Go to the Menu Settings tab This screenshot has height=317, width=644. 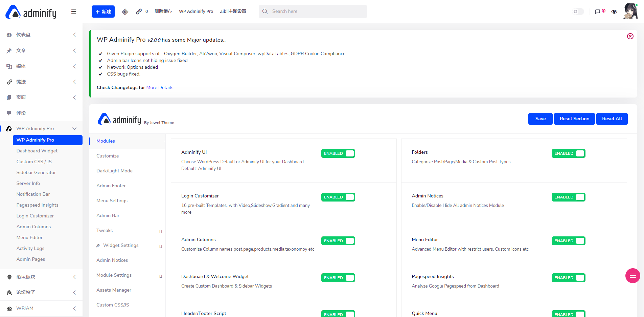pyautogui.click(x=127, y=200)
